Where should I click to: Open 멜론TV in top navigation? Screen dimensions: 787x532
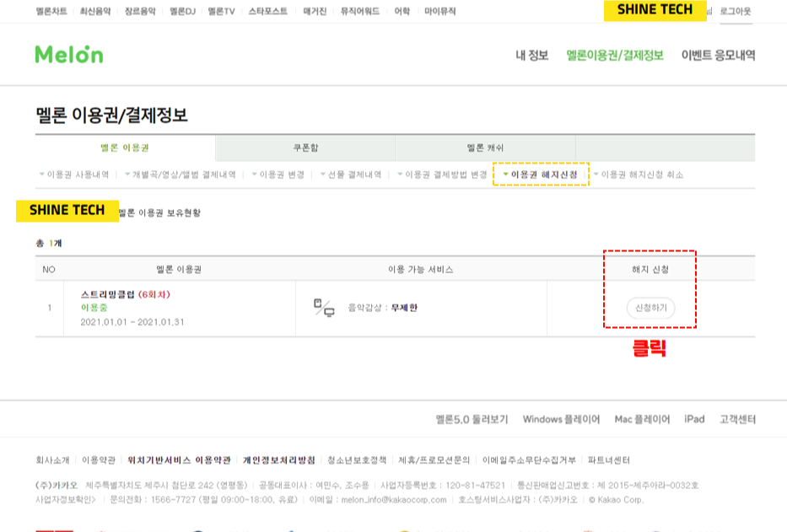pos(221,11)
